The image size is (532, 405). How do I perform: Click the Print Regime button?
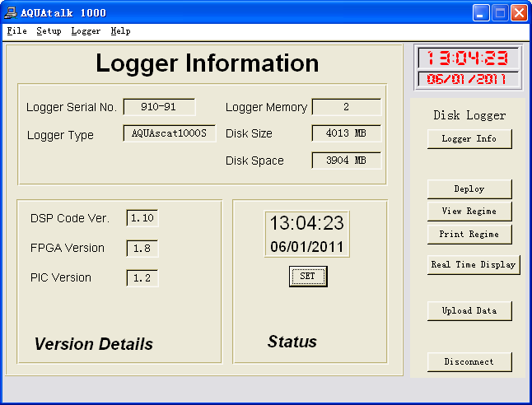(469, 235)
